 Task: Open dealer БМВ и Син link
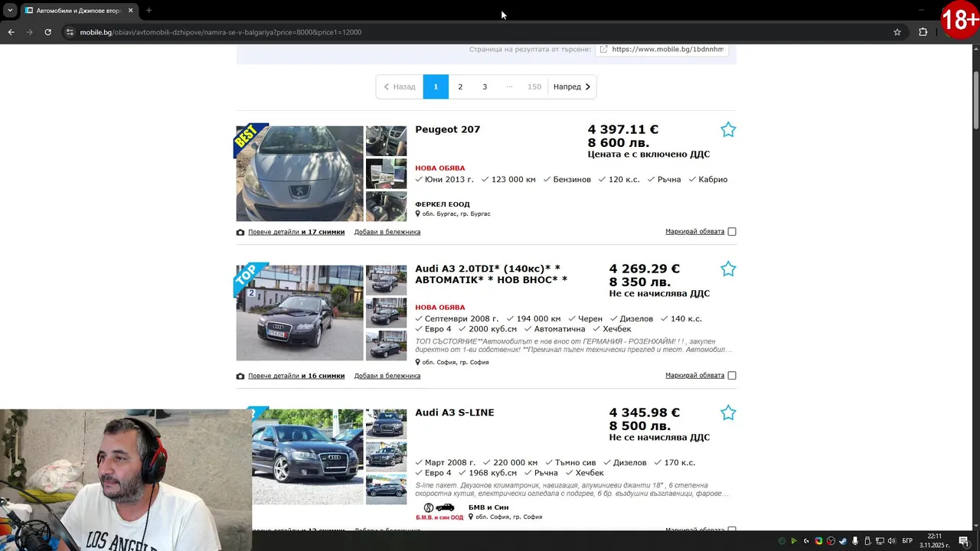coord(488,507)
